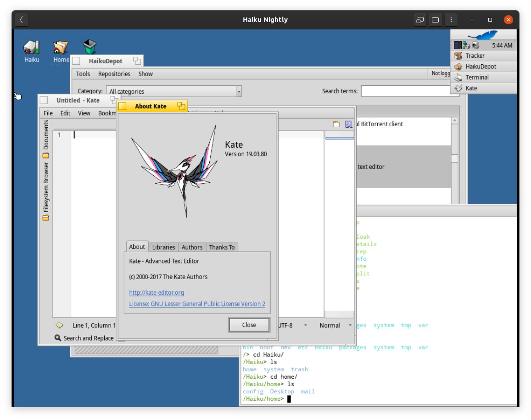Image resolution: width=531 pixels, height=420 pixels.
Task: Click the Close button in About Kate
Action: pyautogui.click(x=249, y=325)
